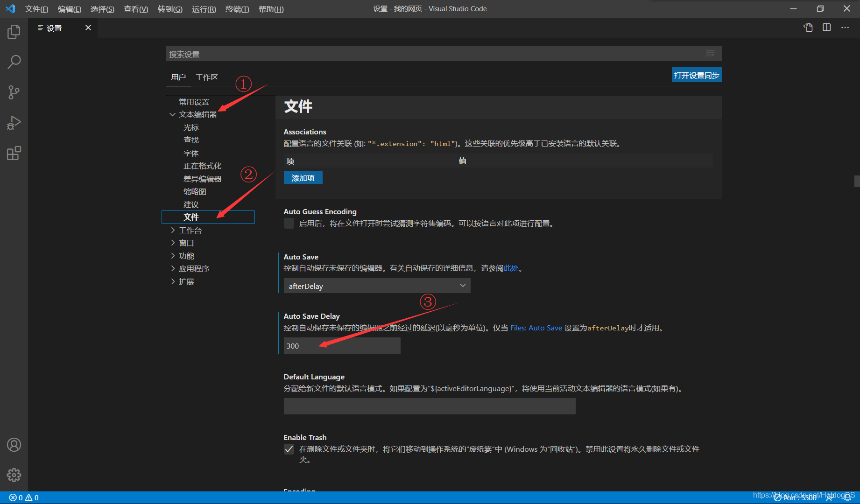Click the 打开设置同步 button

[x=697, y=75]
